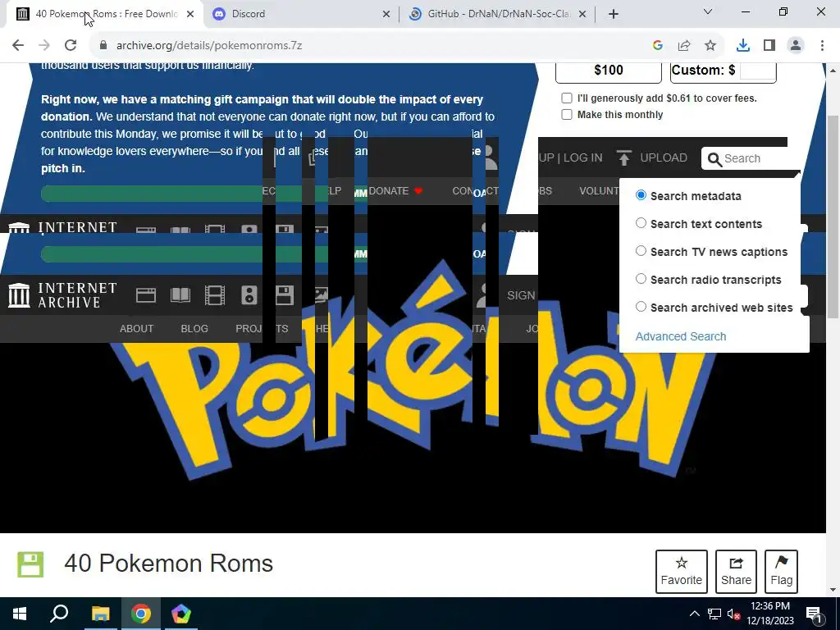840x630 pixels.
Task: Flag this item with the Flag button
Action: 781,572
